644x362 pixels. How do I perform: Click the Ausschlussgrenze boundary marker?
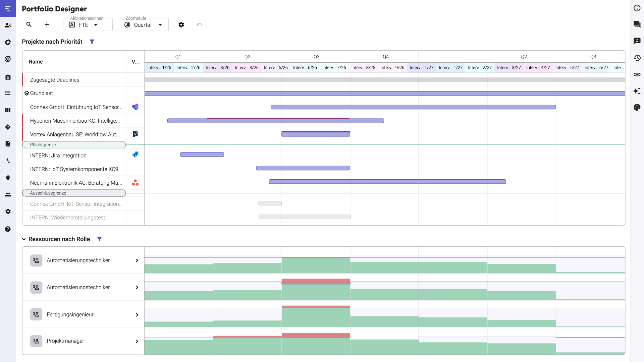[74, 193]
